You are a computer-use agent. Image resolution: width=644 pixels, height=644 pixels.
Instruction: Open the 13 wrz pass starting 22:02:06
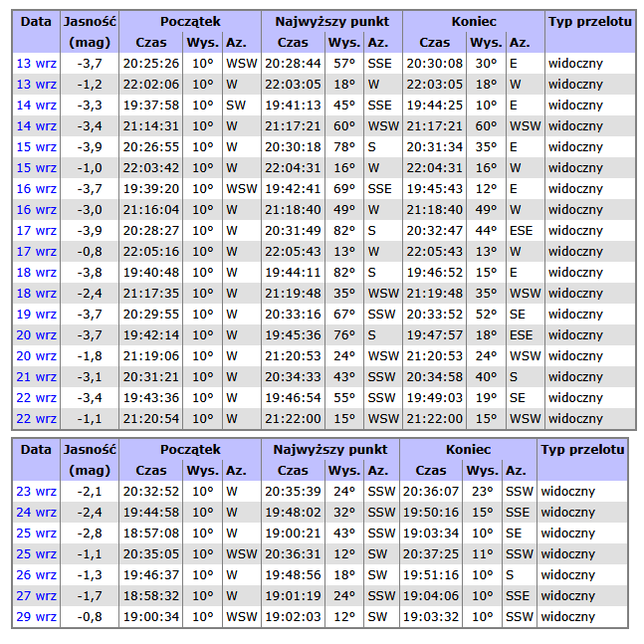pos(36,85)
